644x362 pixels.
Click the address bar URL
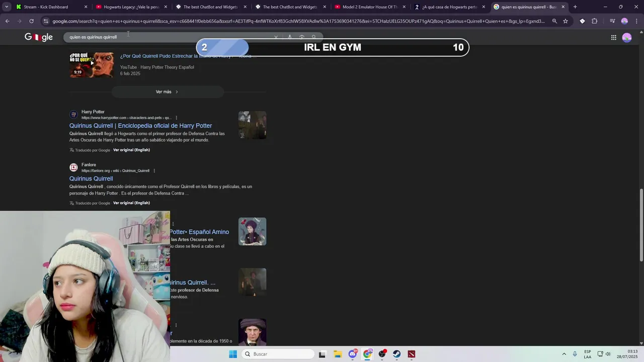[298, 21]
